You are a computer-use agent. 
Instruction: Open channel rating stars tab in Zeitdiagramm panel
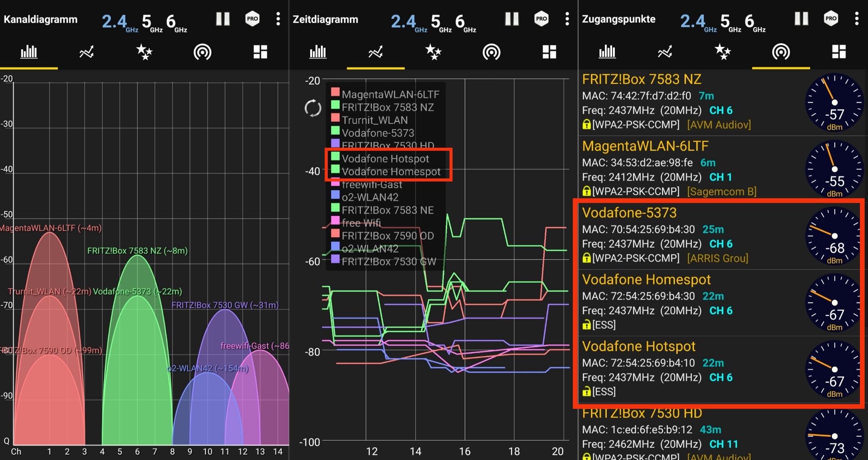tap(433, 52)
